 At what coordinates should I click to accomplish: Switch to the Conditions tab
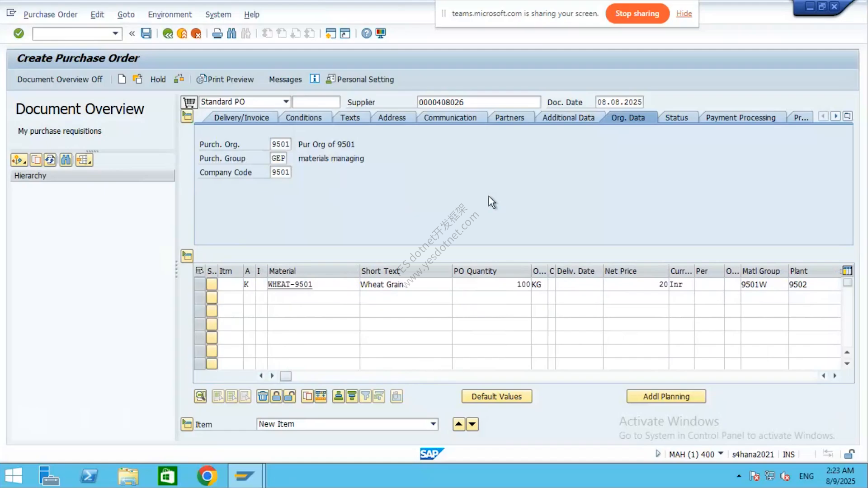[x=303, y=117]
